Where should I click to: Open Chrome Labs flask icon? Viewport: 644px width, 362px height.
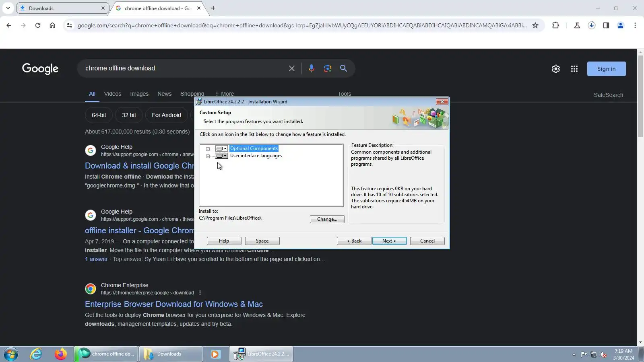click(577, 25)
